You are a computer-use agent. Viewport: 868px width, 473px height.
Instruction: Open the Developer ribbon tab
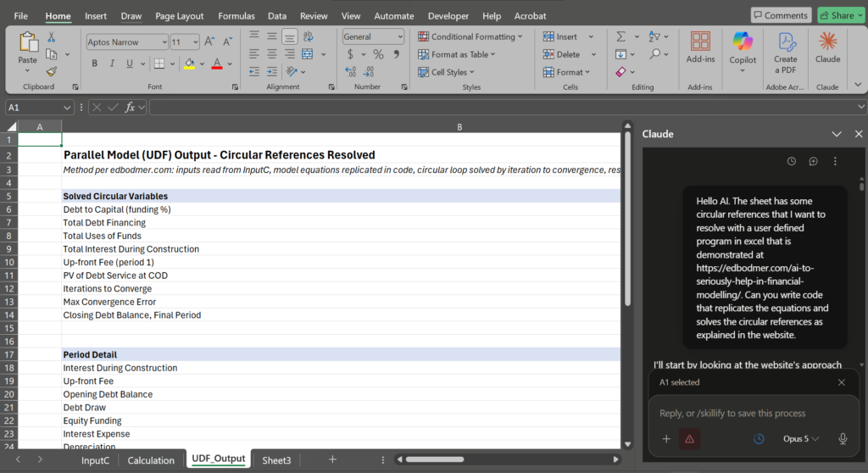click(448, 16)
